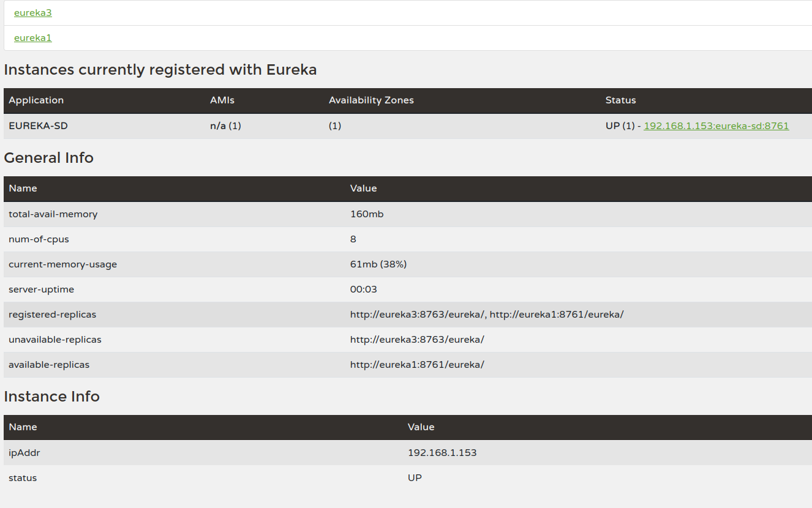
Task: Click the num-of-cpus value 8
Action: point(353,239)
